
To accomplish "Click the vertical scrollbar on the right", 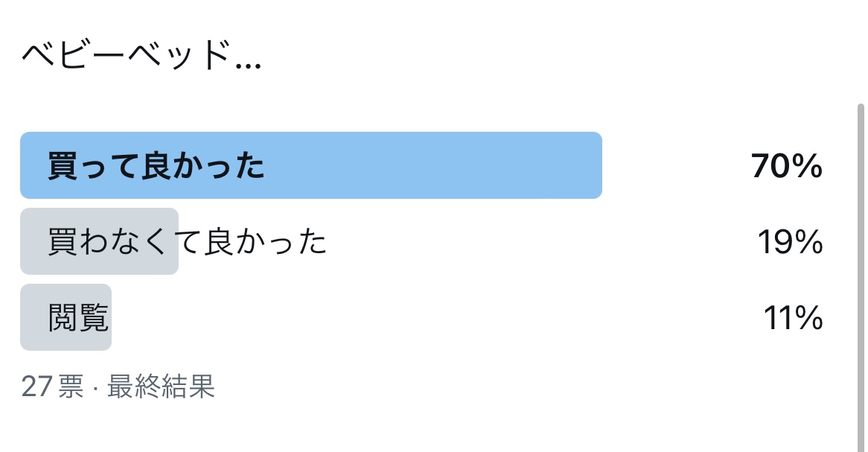I will click(861, 276).
